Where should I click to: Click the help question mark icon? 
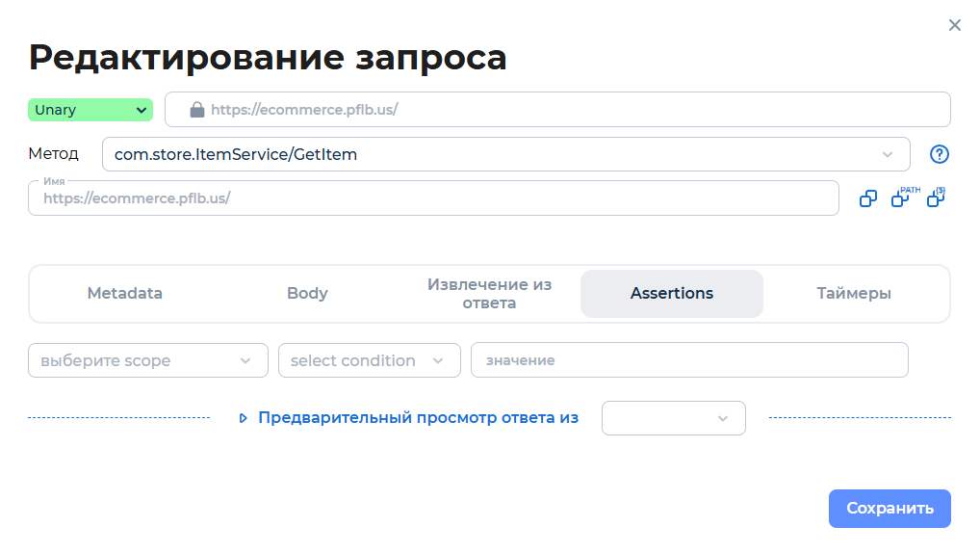tap(939, 154)
